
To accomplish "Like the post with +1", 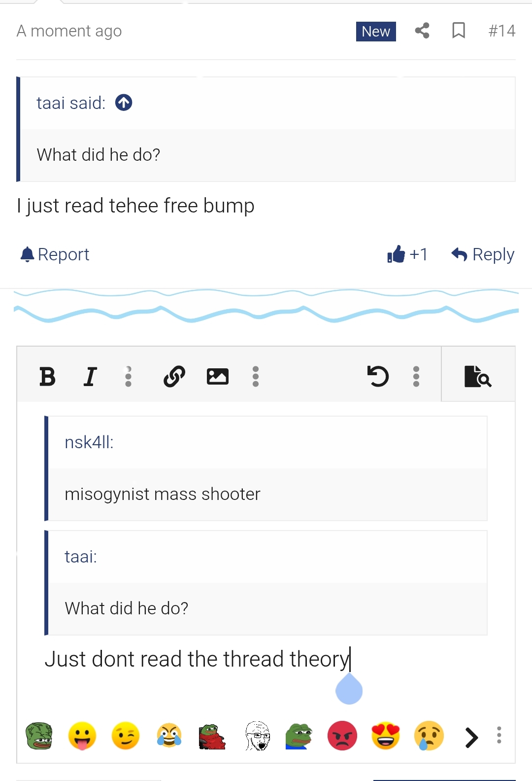I will [x=407, y=254].
